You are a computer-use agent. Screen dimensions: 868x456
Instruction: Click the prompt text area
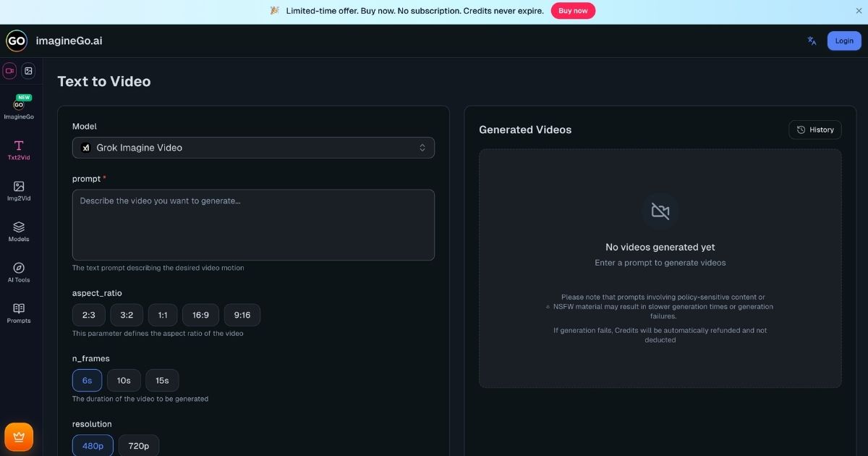point(253,225)
